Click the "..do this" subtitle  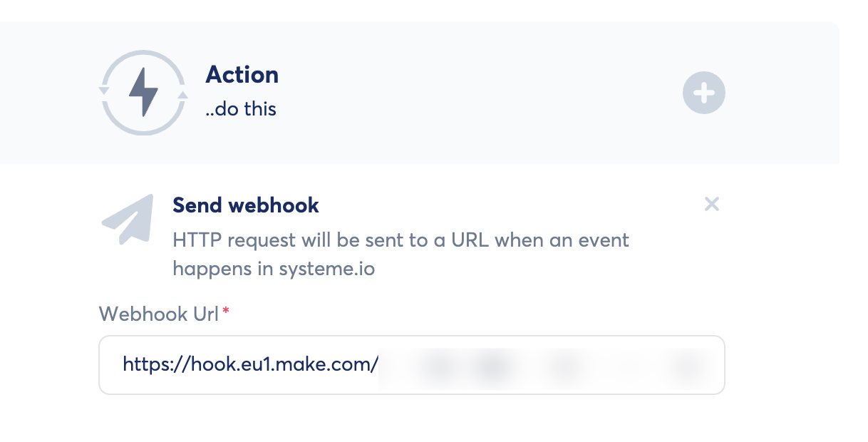pos(240,109)
